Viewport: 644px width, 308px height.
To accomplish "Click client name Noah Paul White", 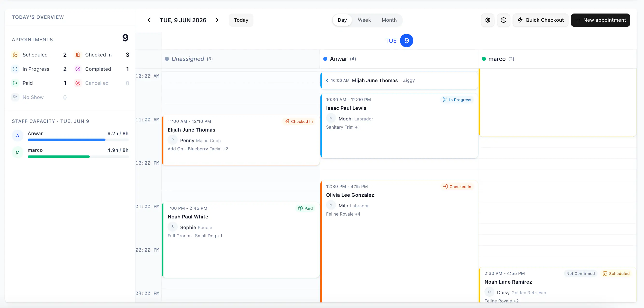I will [x=188, y=217].
